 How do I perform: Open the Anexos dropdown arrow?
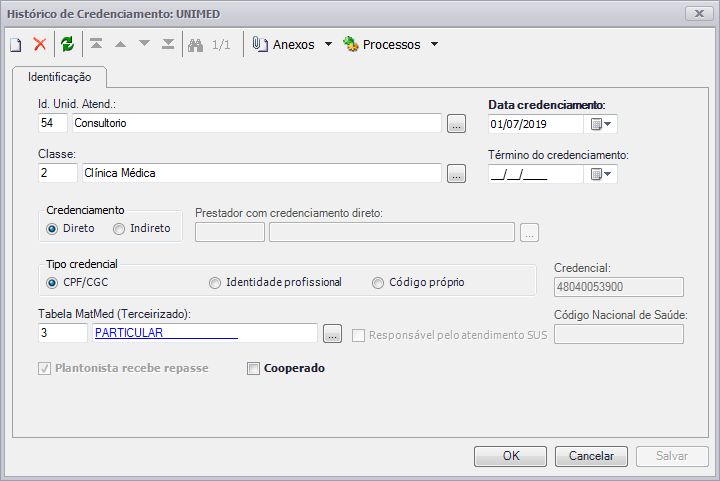[x=328, y=45]
